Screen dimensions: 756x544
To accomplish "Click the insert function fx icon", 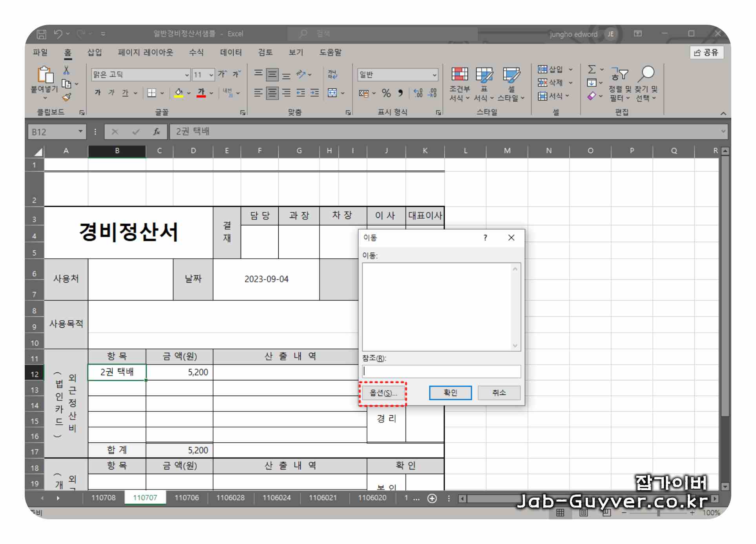I will (156, 132).
